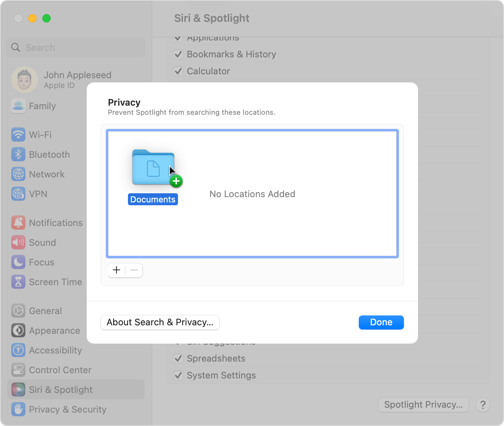Screen dimensions: 504x426
Task: Click the Apple ID text
Action: pos(59,86)
